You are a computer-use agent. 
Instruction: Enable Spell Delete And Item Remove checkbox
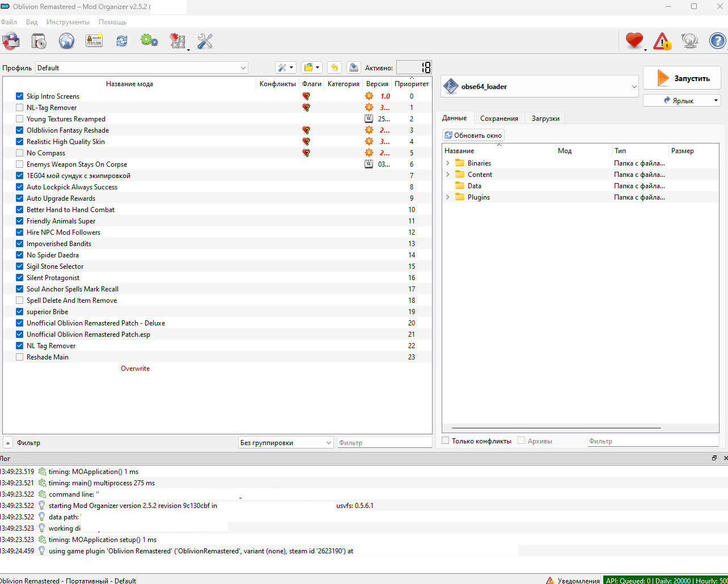pos(20,301)
